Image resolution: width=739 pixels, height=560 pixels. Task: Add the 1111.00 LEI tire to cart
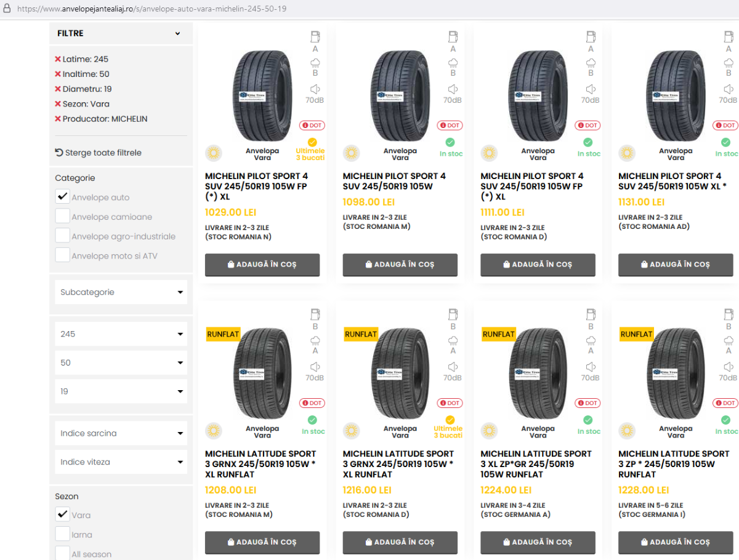538,265
